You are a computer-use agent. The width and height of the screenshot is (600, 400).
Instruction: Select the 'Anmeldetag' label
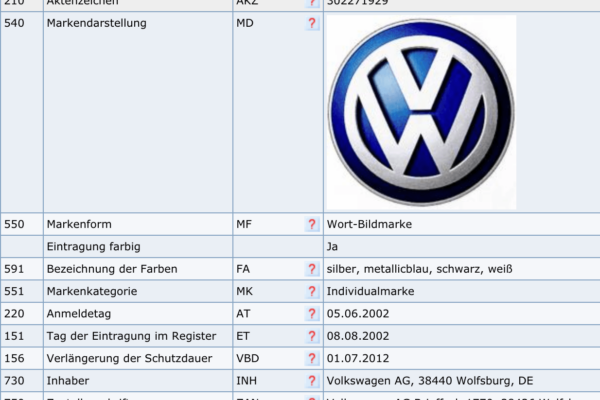[x=79, y=314]
